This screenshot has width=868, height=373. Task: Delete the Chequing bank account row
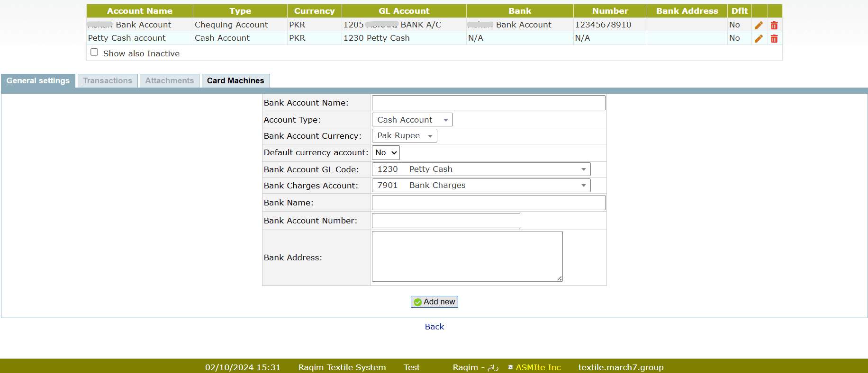point(774,25)
